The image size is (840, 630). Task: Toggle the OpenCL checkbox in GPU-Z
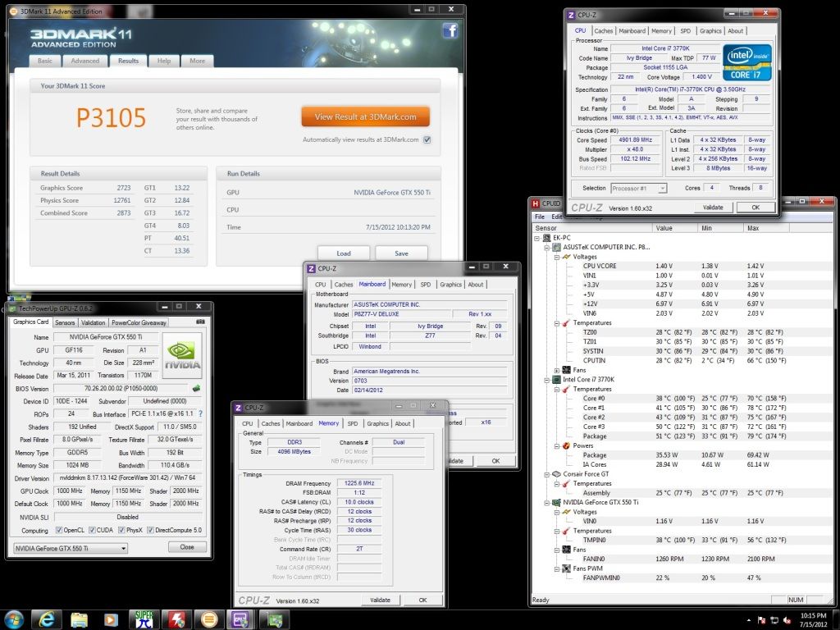[x=59, y=530]
